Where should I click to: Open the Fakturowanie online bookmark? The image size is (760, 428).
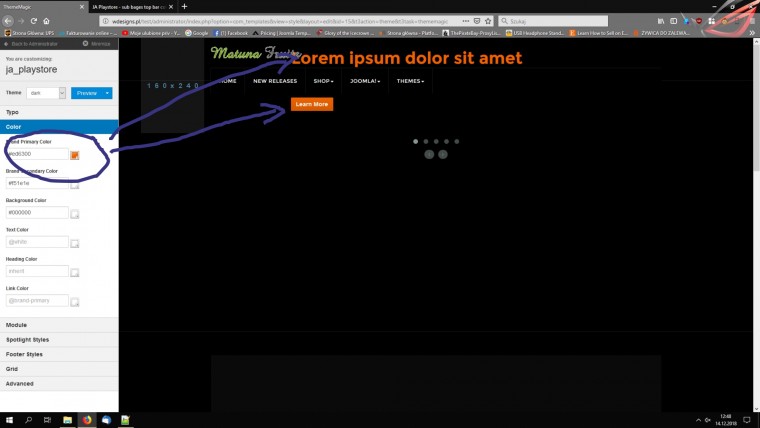pos(88,33)
